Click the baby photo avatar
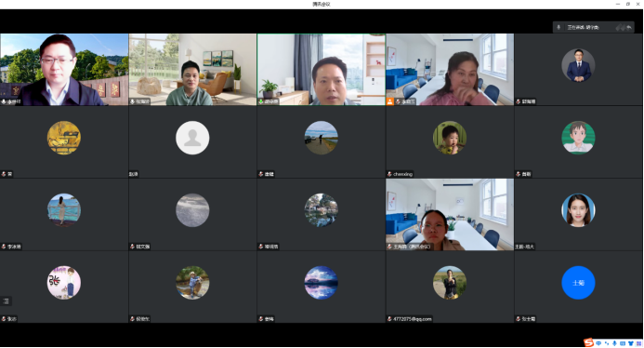Image resolution: width=644 pixels, height=348 pixels. 450,138
